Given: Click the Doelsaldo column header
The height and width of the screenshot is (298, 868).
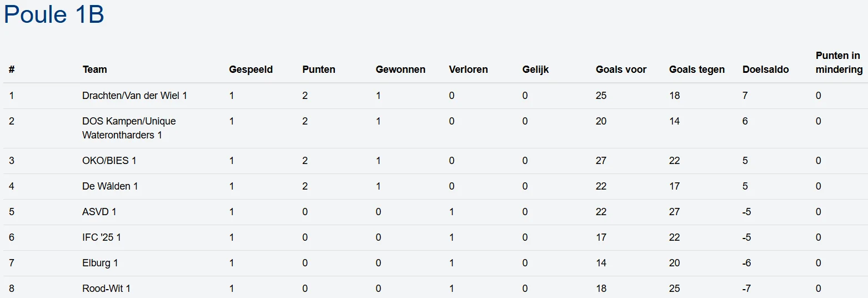Looking at the screenshot, I should coord(765,69).
